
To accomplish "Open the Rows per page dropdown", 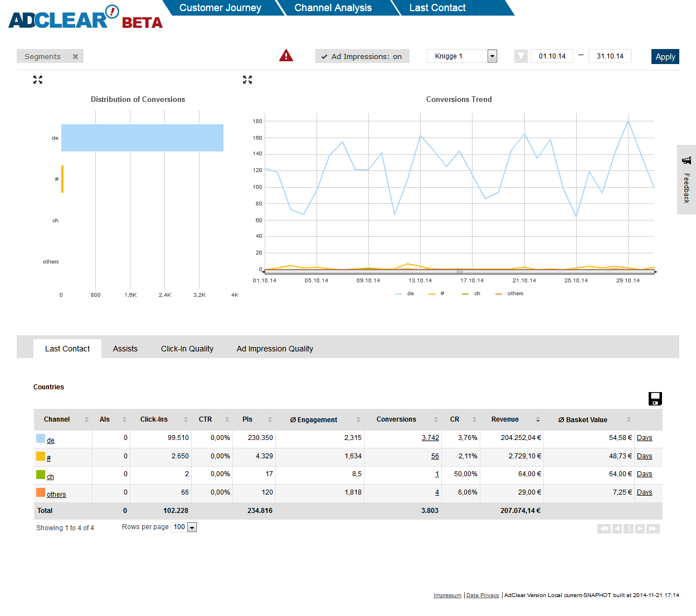I will pos(192,527).
